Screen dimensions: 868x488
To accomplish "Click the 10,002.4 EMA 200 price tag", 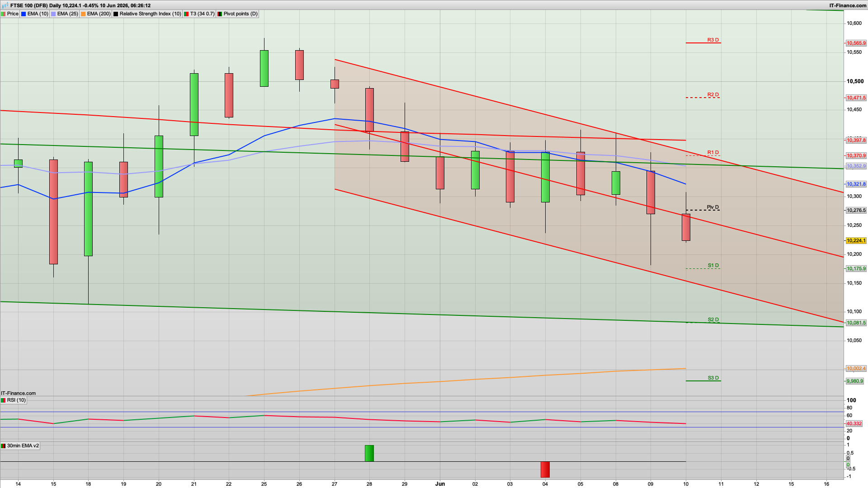I will [x=856, y=369].
